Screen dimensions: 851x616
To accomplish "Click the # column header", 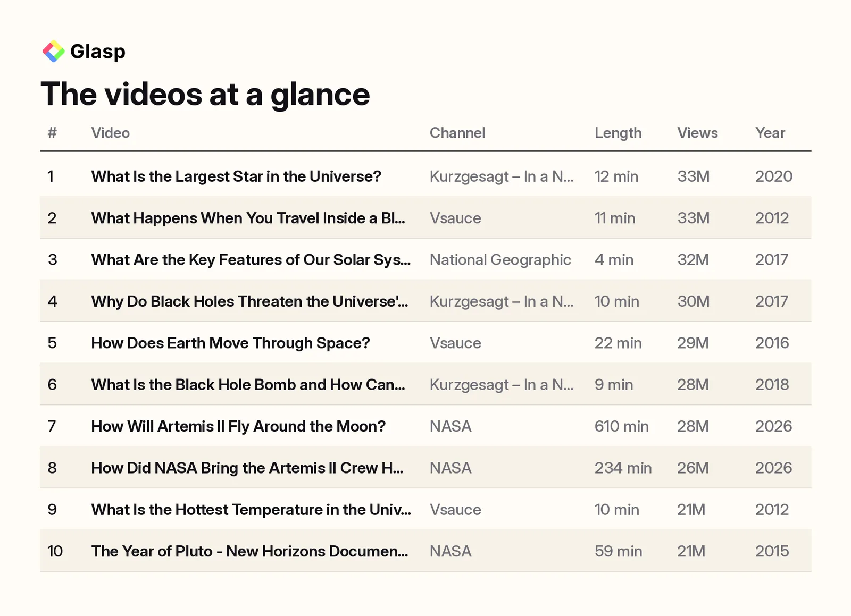I will click(52, 133).
